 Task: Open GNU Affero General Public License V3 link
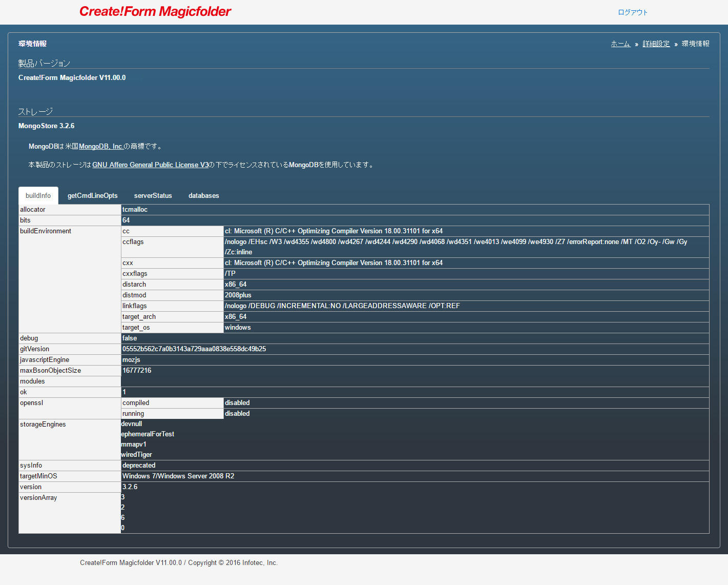(150, 165)
